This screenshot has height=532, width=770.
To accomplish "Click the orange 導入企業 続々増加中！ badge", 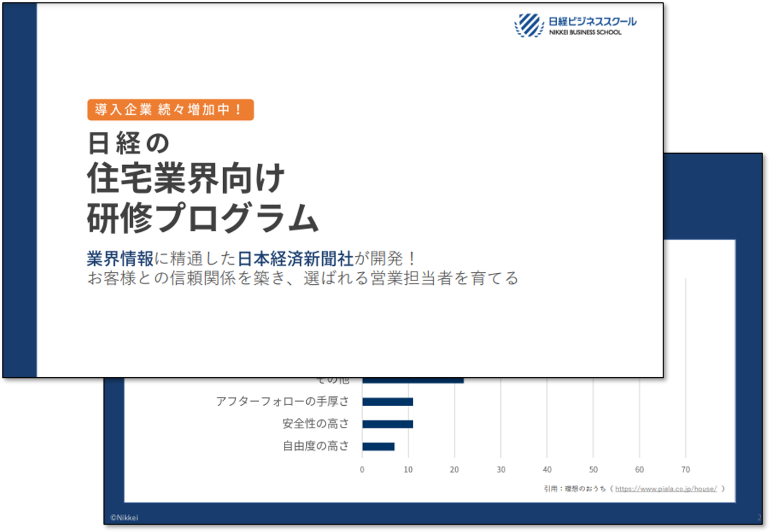I will tap(170, 110).
